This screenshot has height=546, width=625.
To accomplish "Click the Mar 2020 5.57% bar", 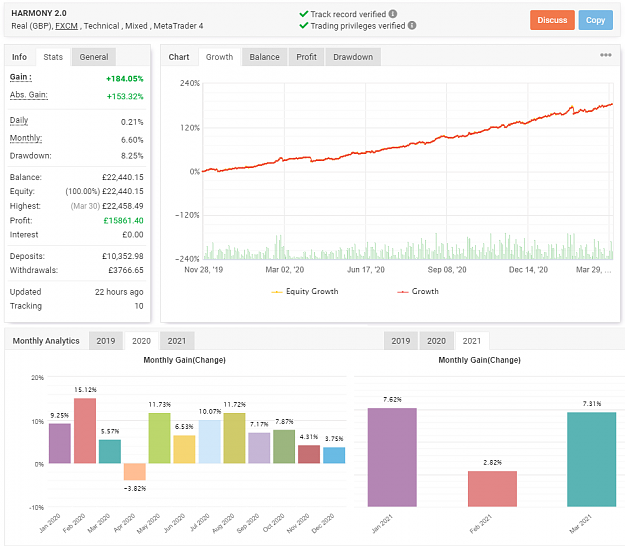I will point(110,451).
